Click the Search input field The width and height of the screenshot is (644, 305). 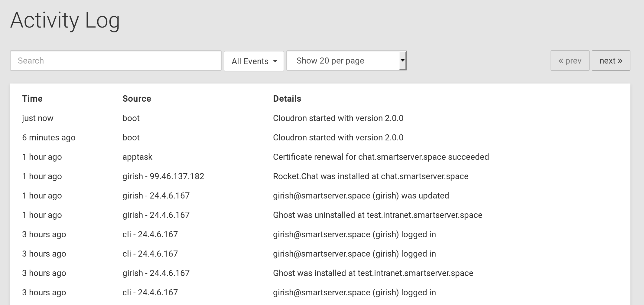[115, 61]
